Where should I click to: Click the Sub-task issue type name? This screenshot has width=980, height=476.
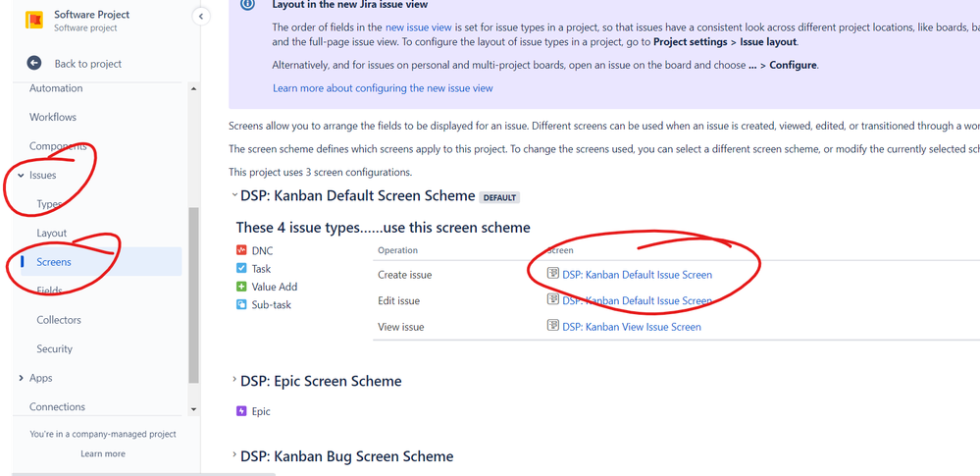(x=272, y=304)
